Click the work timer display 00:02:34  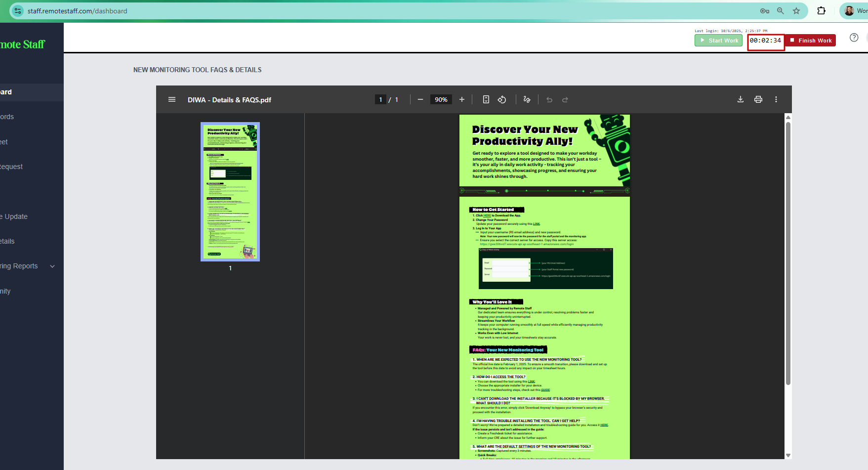pyautogui.click(x=766, y=41)
